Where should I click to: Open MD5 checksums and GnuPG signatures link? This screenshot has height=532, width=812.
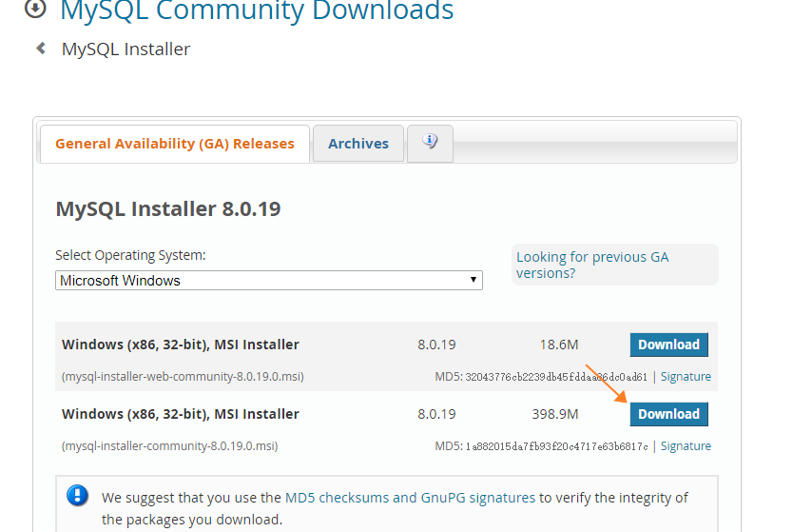tap(410, 498)
